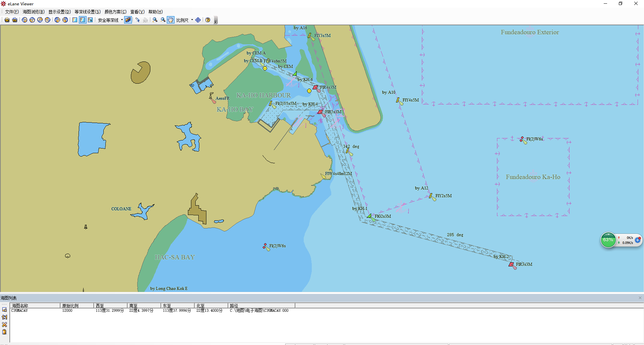Click the orange X remove chart icon
The width and height of the screenshot is (644, 345).
pos(4,325)
